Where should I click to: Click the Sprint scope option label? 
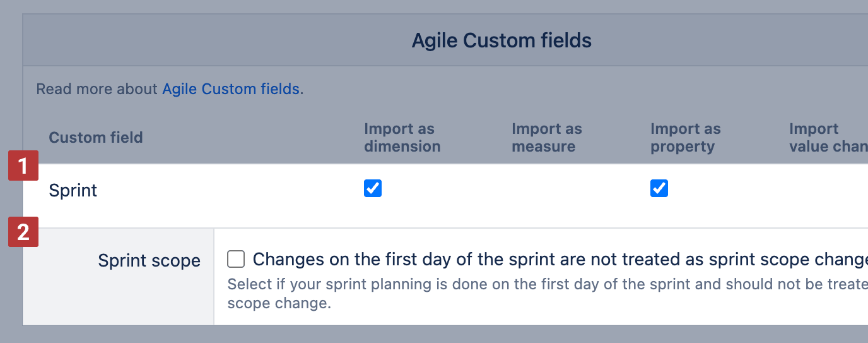149,260
